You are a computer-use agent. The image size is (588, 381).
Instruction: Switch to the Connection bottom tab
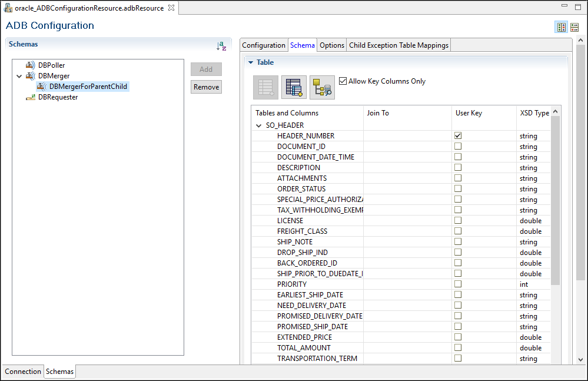[23, 372]
